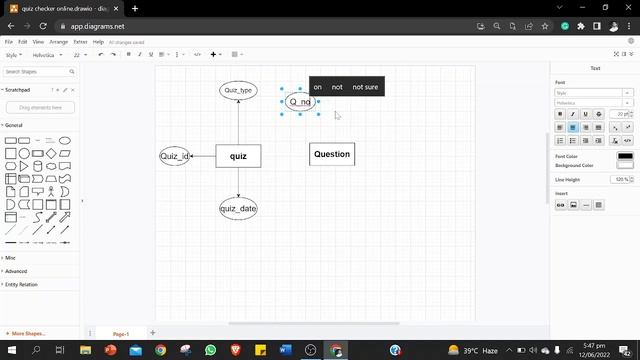Screen dimensions: 640x360
Task: Toggle Strikethrough in the Text panel
Action: point(599,114)
